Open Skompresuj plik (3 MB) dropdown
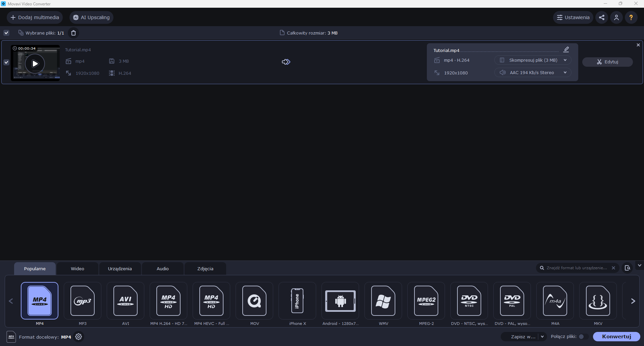644x346 pixels. (x=533, y=60)
